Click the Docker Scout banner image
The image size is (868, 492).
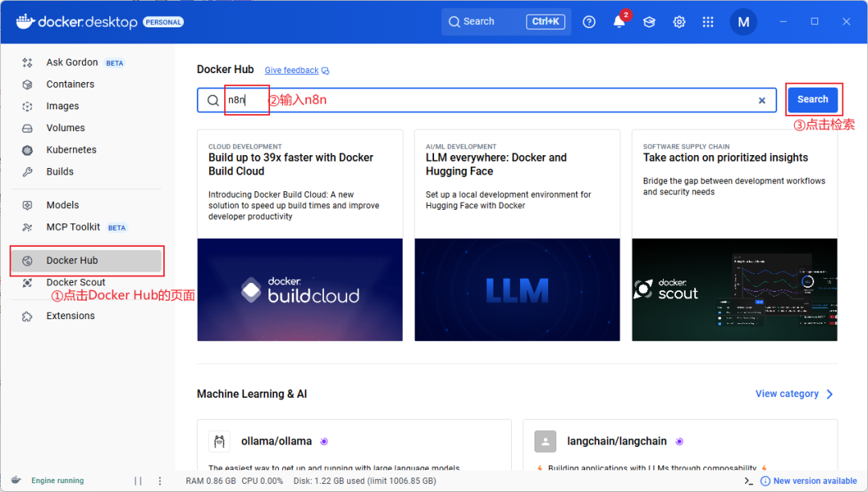pos(735,289)
